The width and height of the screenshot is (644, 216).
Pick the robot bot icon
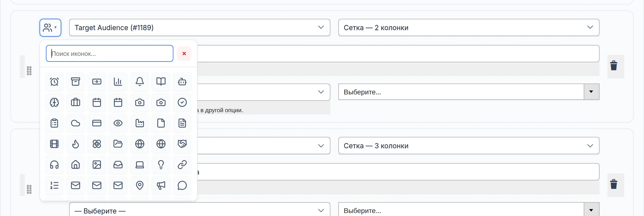(182, 82)
